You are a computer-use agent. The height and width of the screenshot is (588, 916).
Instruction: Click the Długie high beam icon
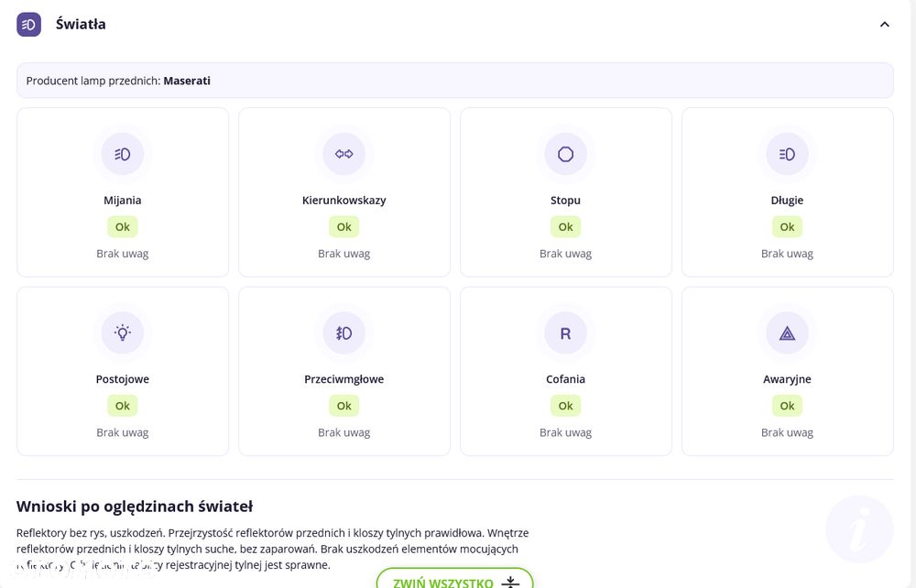coord(787,154)
